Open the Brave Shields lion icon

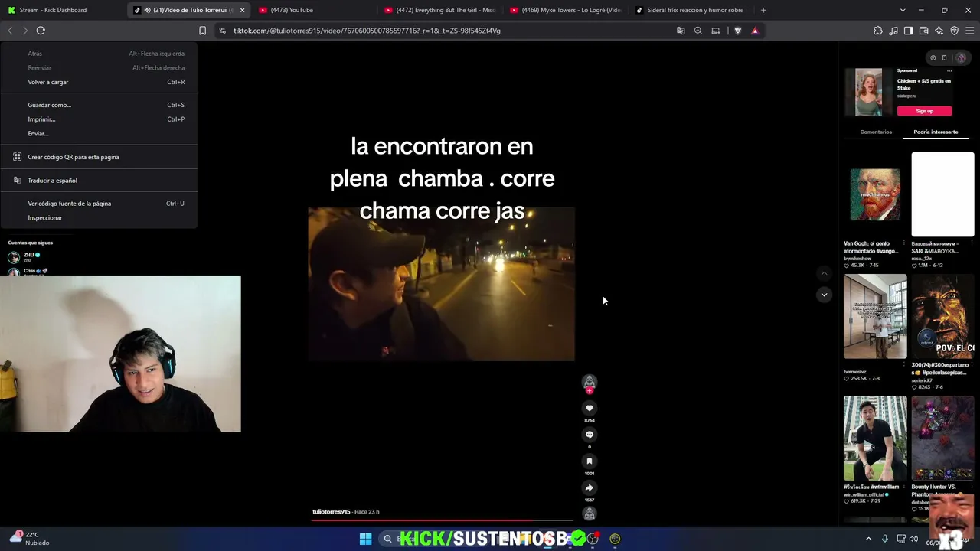click(x=737, y=31)
